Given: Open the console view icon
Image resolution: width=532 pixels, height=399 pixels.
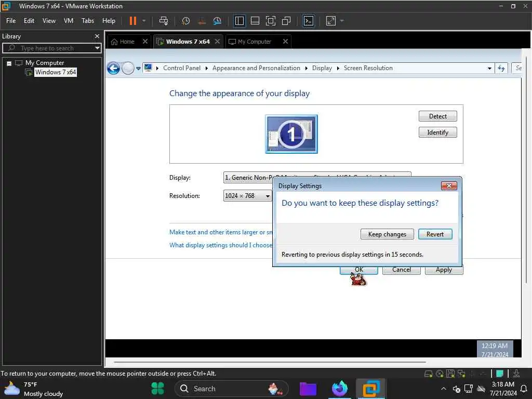Looking at the screenshot, I should pyautogui.click(x=309, y=21).
